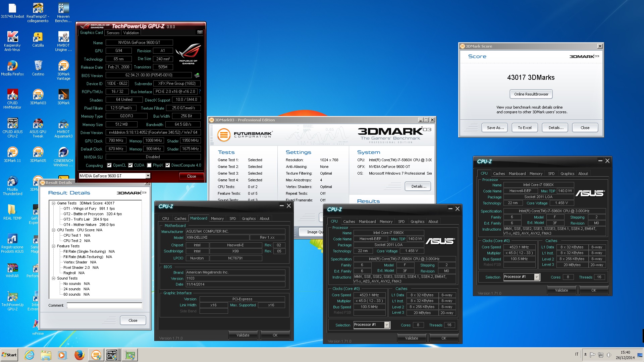Close the Result Details dialog via Close button
The height and width of the screenshot is (362, 644).
click(x=133, y=320)
